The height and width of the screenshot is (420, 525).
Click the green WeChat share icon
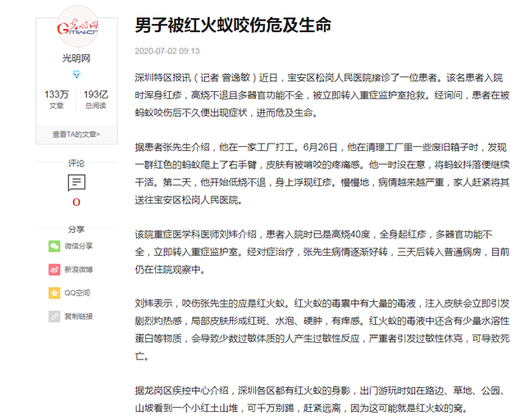(54, 246)
